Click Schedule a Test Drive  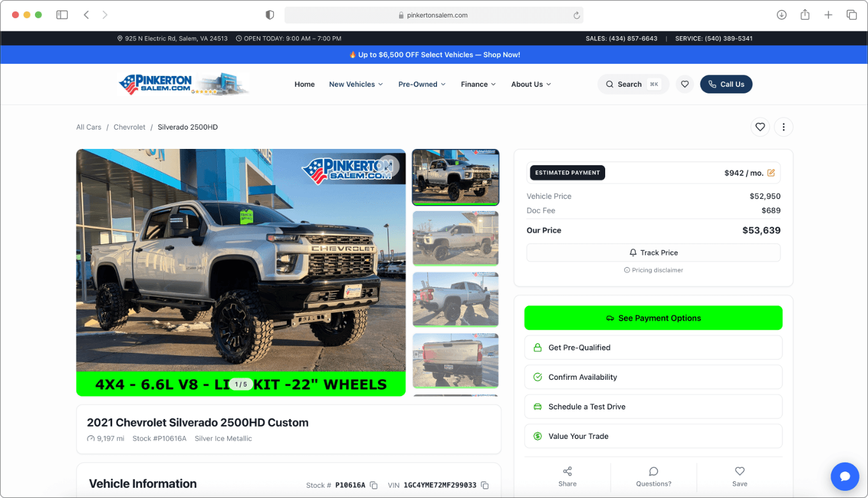[653, 406]
